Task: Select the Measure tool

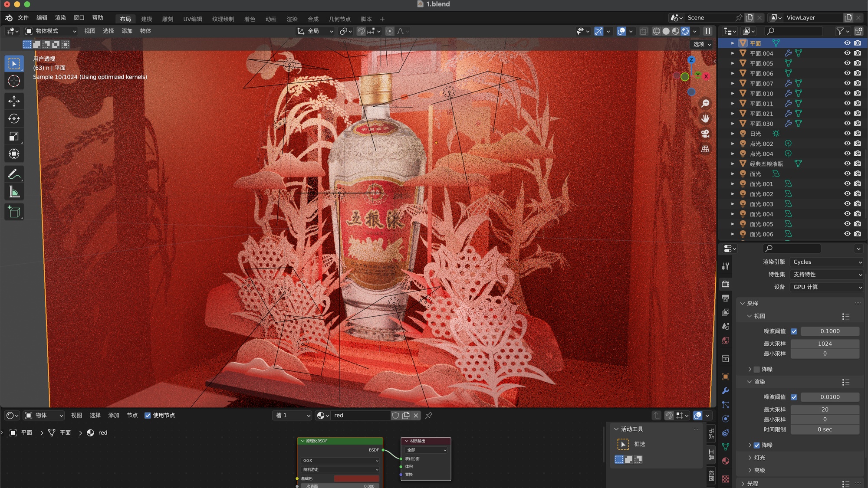Action: click(x=14, y=191)
